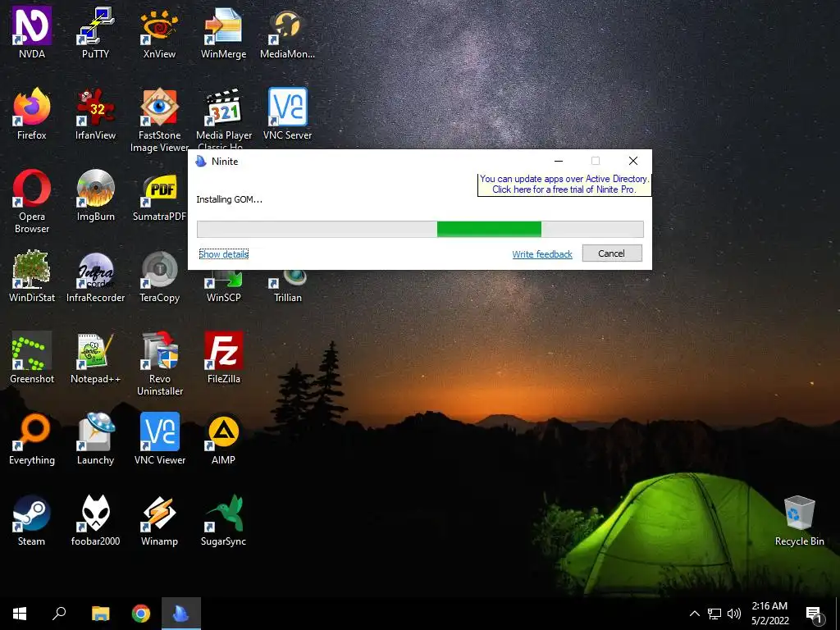840x630 pixels.
Task: Click the VNC Server desktop icon
Action: [x=287, y=113]
